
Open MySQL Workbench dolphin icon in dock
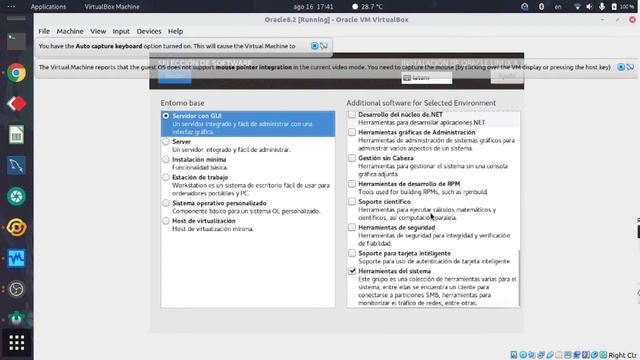(x=16, y=165)
